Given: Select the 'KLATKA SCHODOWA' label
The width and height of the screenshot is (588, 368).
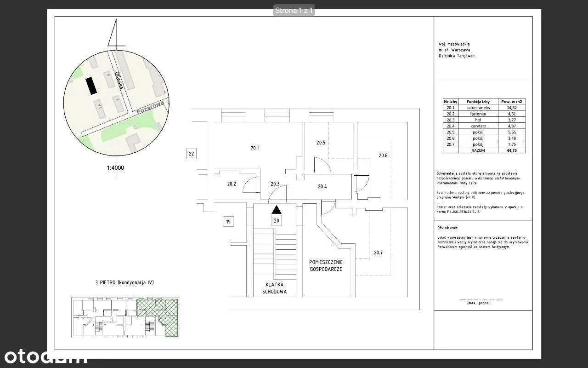Looking at the screenshot, I should pos(274,288).
